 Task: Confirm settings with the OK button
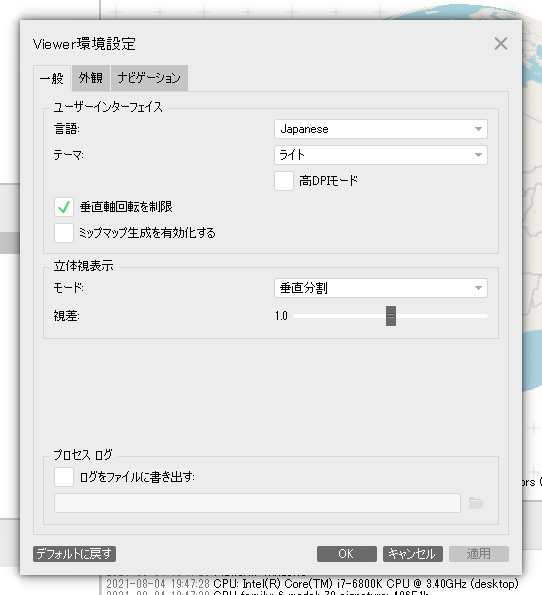coord(347,554)
